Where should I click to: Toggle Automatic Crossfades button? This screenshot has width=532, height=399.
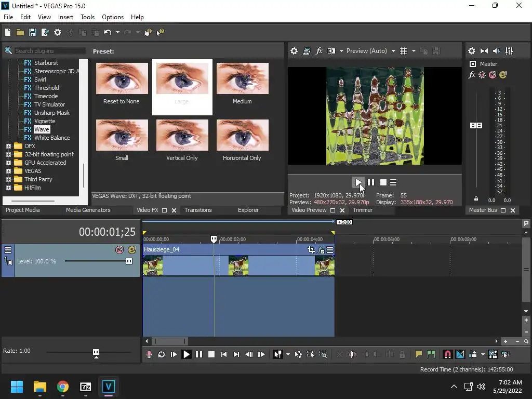pyautogui.click(x=460, y=354)
